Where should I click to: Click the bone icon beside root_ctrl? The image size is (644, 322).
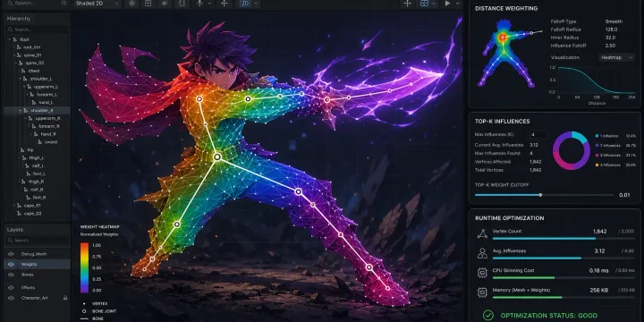point(19,47)
